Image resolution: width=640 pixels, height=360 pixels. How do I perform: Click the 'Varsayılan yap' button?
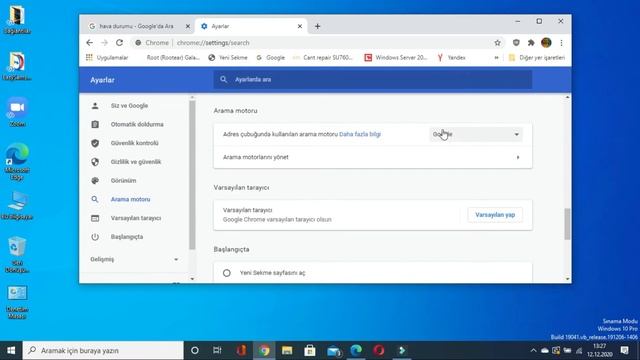coord(495,215)
